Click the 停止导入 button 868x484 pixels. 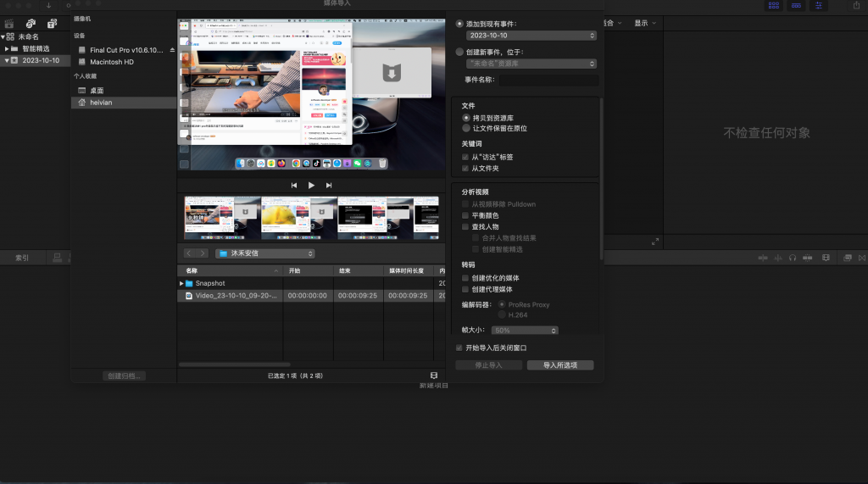click(489, 365)
